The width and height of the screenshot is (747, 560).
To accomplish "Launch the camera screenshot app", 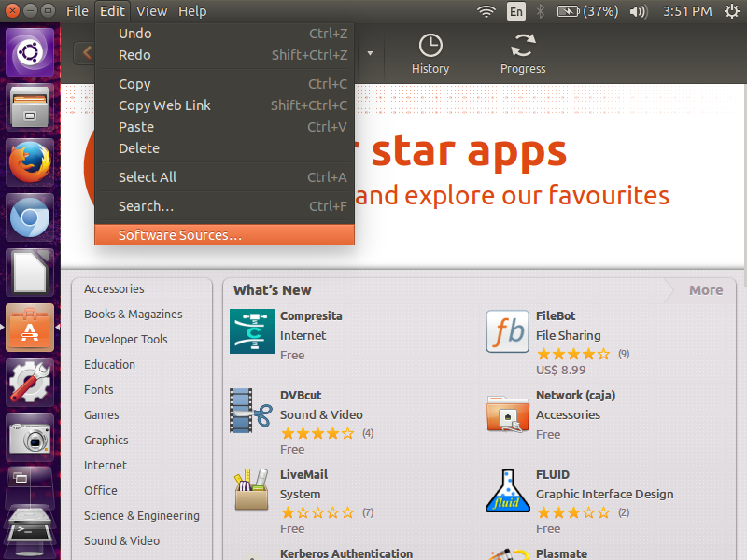I will click(30, 438).
